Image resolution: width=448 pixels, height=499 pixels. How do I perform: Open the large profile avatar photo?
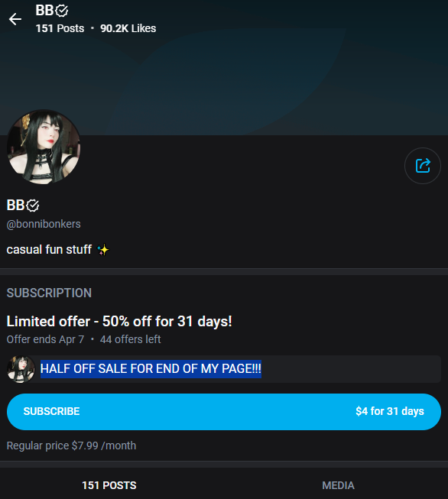tap(44, 147)
